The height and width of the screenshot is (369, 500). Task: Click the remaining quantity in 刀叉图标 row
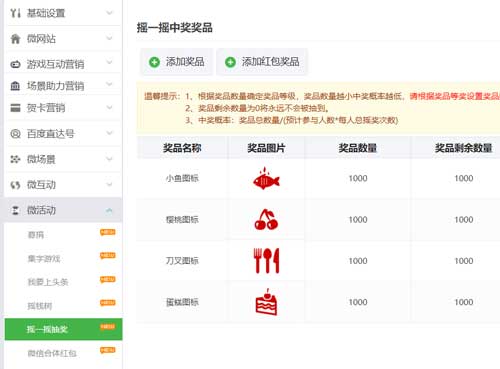coord(464,261)
